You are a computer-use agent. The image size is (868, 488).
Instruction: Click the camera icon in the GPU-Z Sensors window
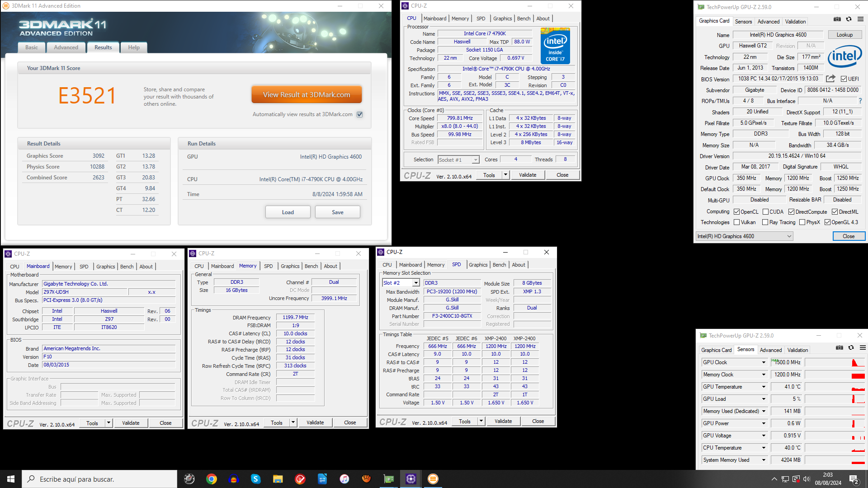(x=840, y=347)
